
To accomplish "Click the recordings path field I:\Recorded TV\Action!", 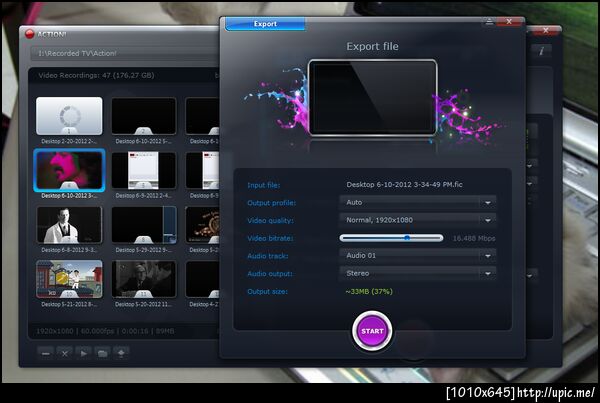I will point(126,54).
